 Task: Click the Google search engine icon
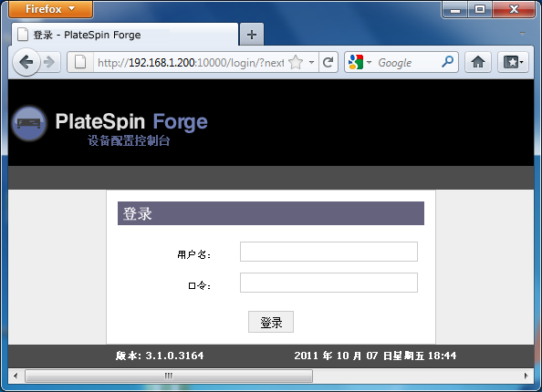click(x=356, y=63)
